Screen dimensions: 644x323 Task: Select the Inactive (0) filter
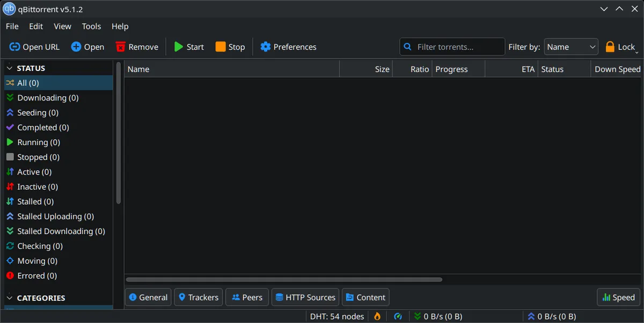[58, 187]
